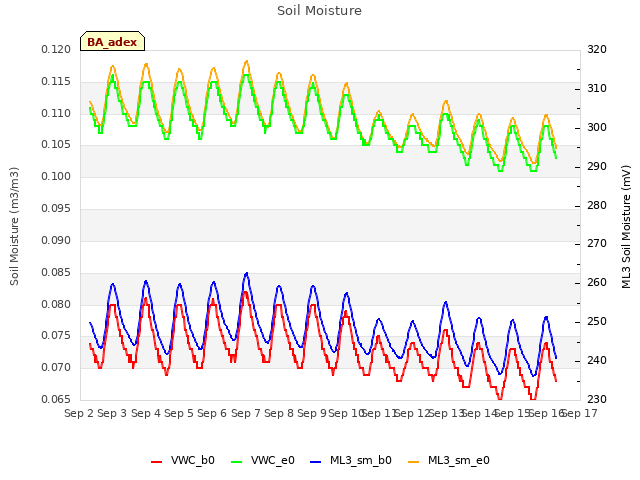Click the right axis label ML3 Soil Moisture (mV)
Viewport: 640px width, 480px height.
click(x=626, y=227)
